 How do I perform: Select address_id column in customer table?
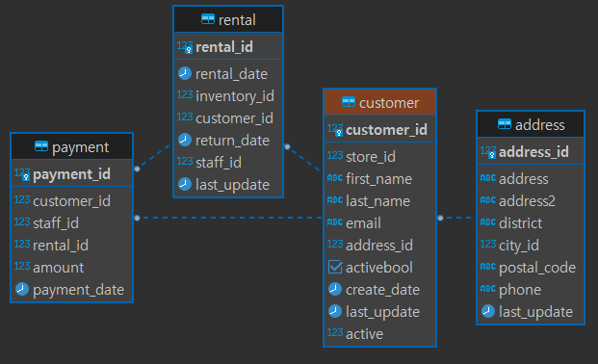(x=379, y=246)
